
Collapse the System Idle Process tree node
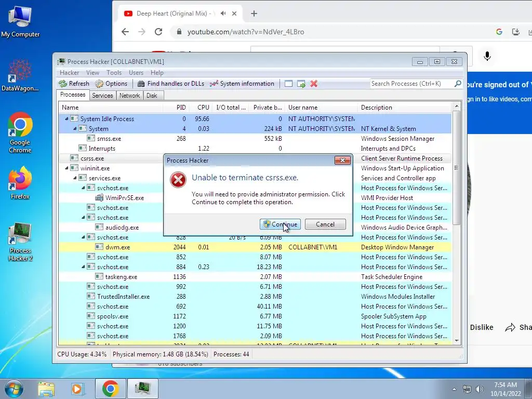tap(66, 119)
